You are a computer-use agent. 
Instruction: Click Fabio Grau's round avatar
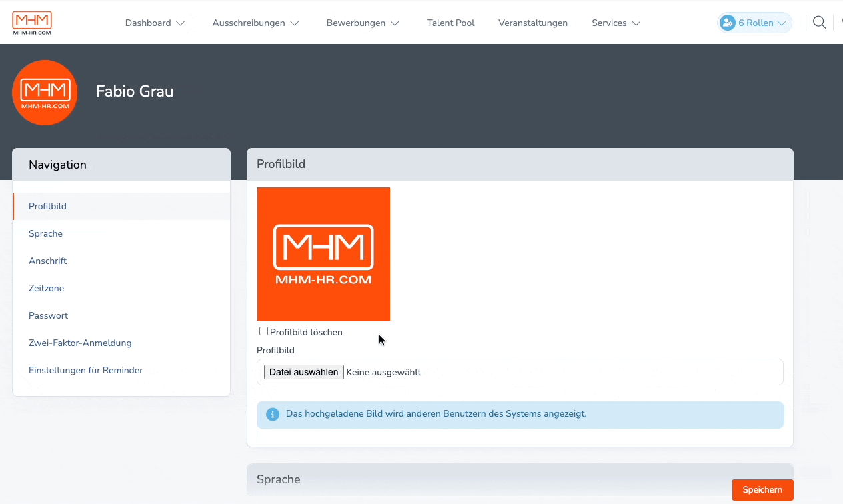45,93
